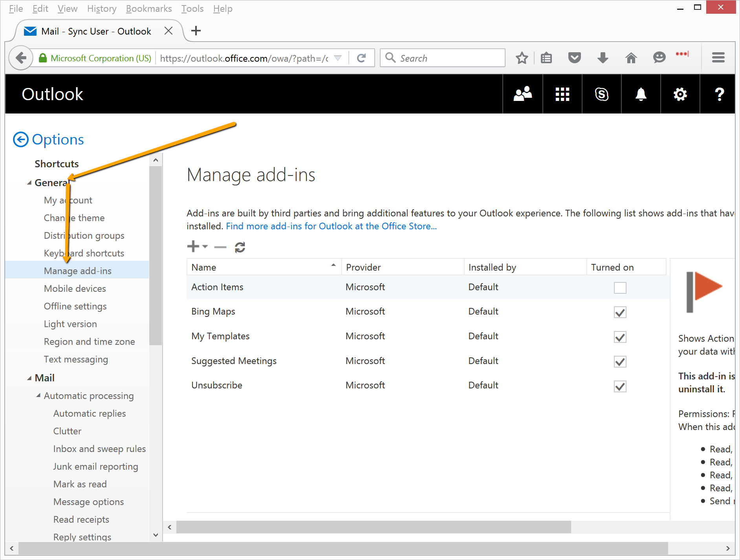740x560 pixels.
Task: Open Offline settings
Action: pyautogui.click(x=75, y=306)
